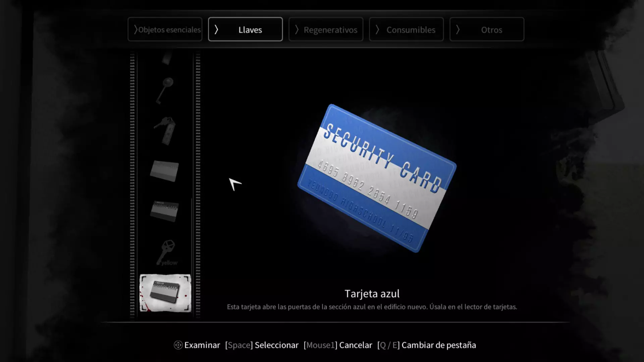The image size is (644, 362).
Task: Click the chevron on the Regenerativos tab
Action: (297, 29)
